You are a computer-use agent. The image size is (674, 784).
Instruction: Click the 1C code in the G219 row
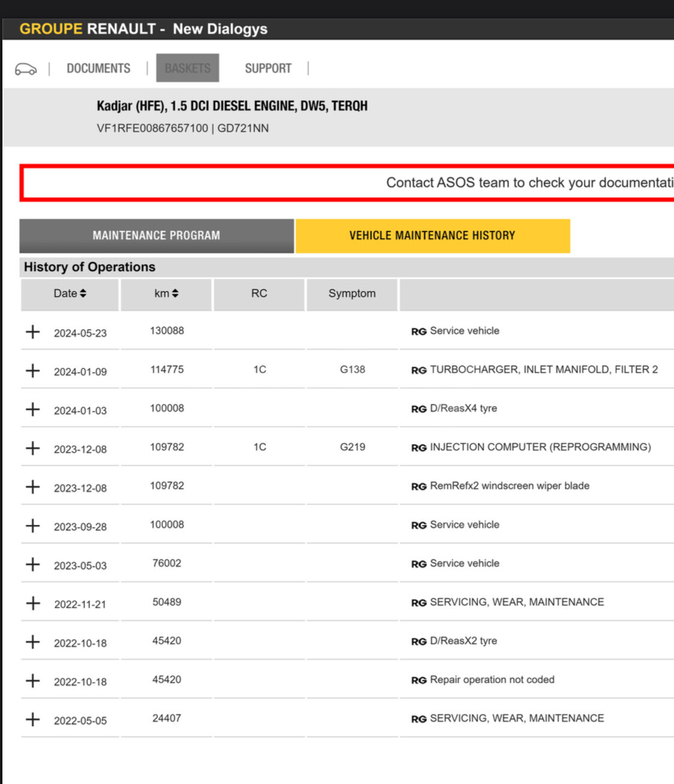pyautogui.click(x=259, y=447)
